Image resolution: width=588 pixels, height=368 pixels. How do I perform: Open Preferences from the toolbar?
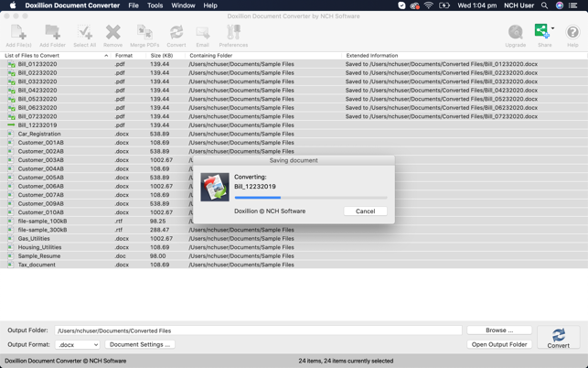(233, 32)
